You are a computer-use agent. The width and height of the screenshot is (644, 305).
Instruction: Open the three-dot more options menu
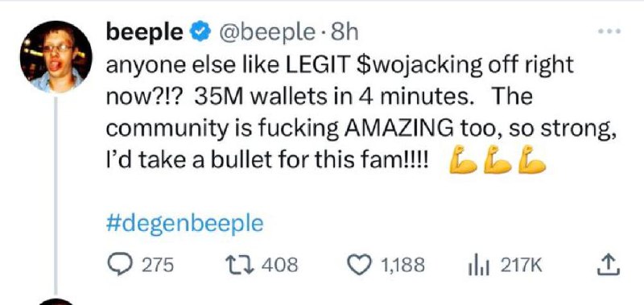click(609, 31)
